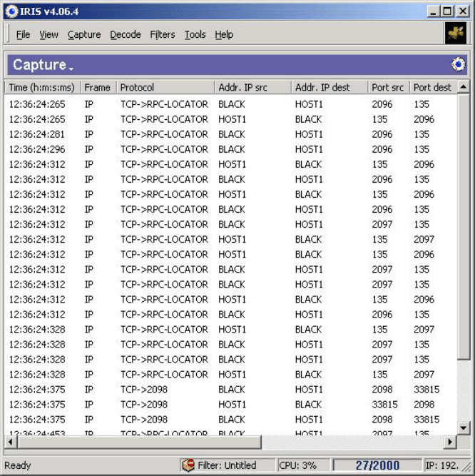This screenshot has height=476, width=475.
Task: Click the horizontal scrollbar right arrow
Action: (450, 442)
